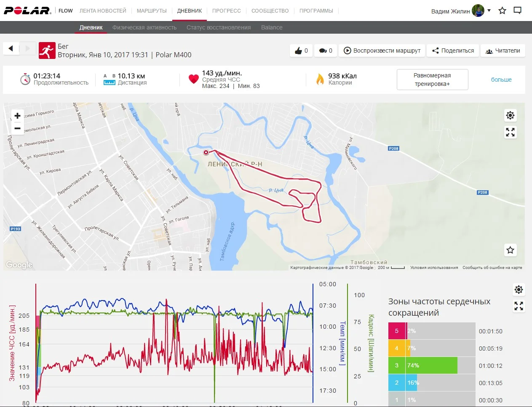
Task: Switch to Статус восстановления sub-tab
Action: [x=219, y=27]
